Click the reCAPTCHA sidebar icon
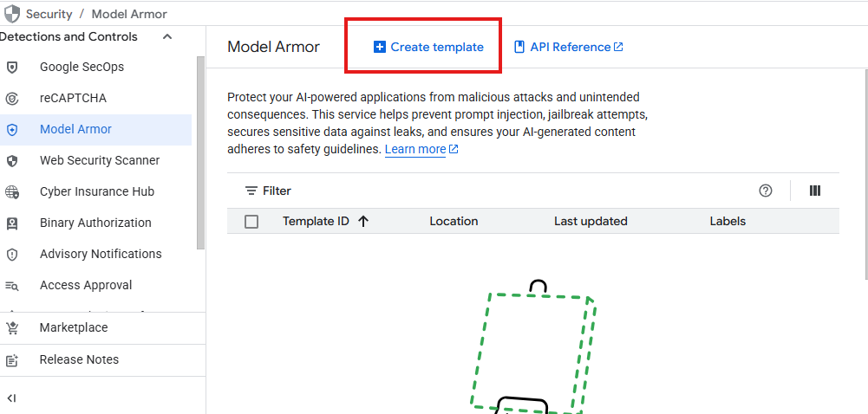 point(11,99)
